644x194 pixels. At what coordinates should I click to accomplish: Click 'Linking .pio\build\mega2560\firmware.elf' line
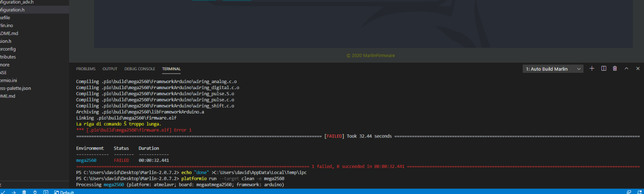pos(126,118)
